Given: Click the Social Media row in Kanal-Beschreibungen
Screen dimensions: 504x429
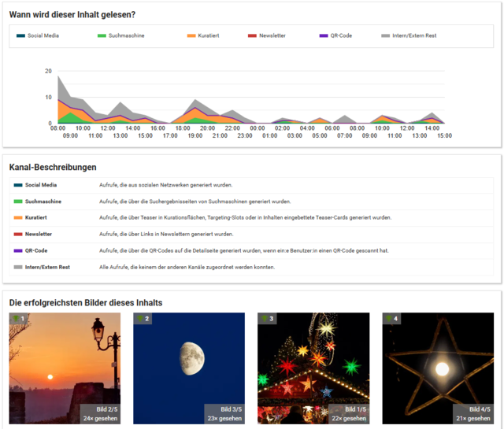Looking at the screenshot, I should pos(252,185).
